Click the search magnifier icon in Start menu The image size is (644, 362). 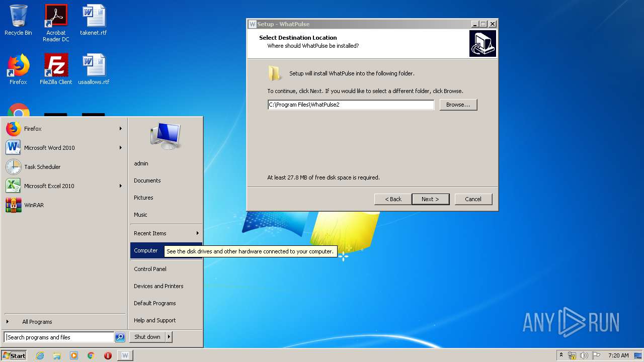(120, 337)
